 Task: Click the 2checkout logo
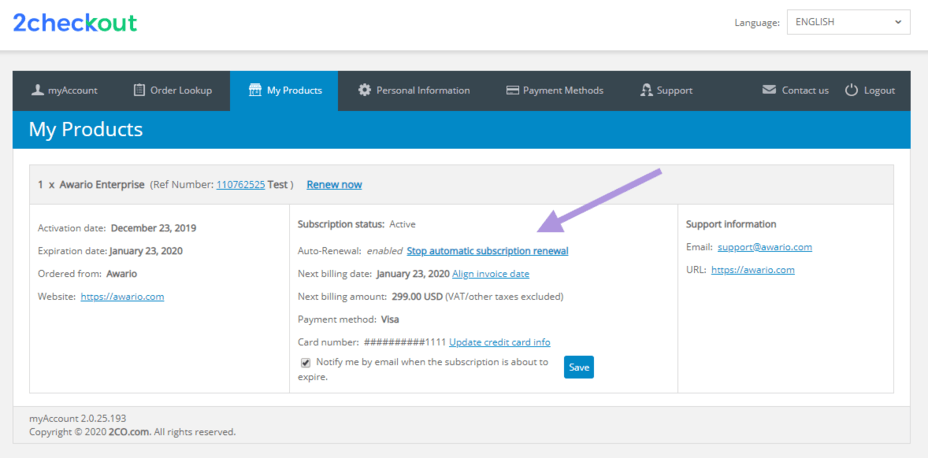75,23
